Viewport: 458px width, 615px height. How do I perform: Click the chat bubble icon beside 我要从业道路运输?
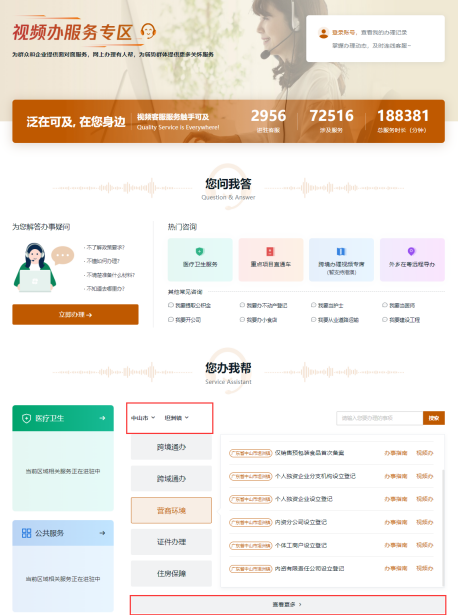coord(314,320)
